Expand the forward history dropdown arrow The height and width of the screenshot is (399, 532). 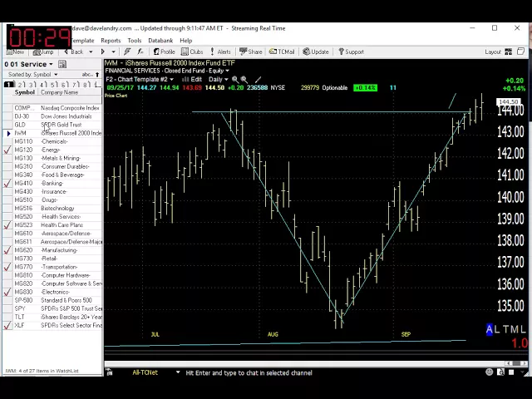[x=113, y=52]
